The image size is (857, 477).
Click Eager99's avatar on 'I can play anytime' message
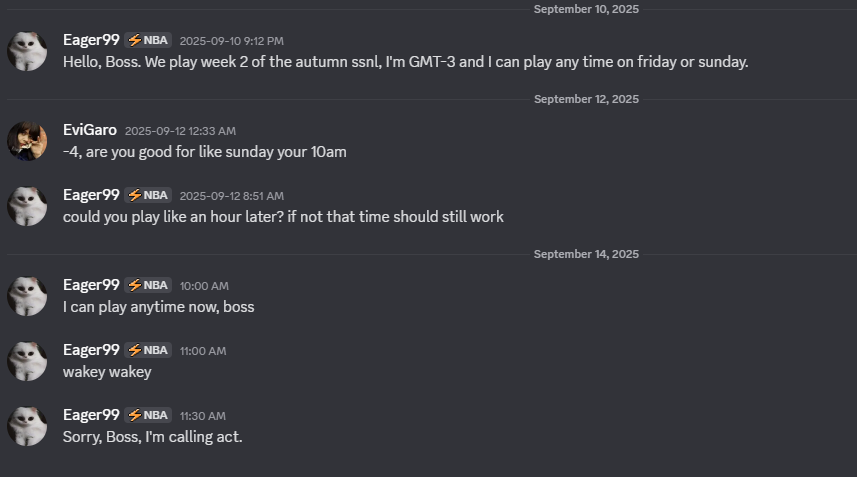(x=27, y=296)
